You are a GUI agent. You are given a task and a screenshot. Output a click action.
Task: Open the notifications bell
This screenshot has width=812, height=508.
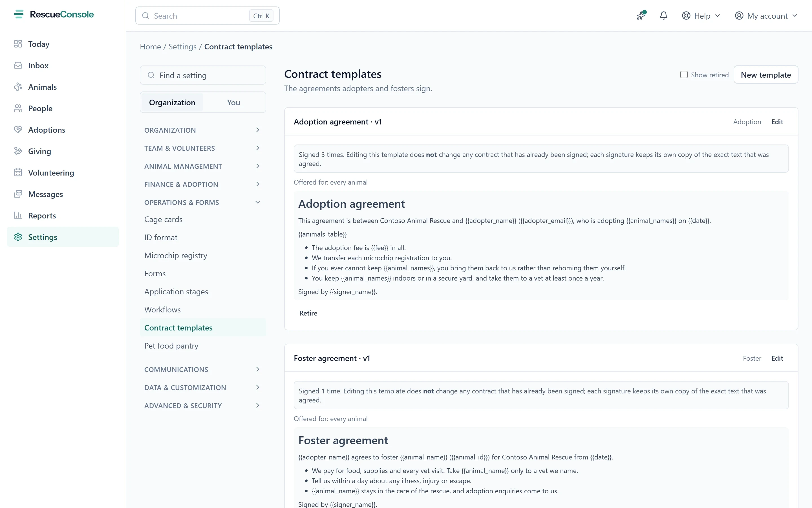tap(663, 16)
